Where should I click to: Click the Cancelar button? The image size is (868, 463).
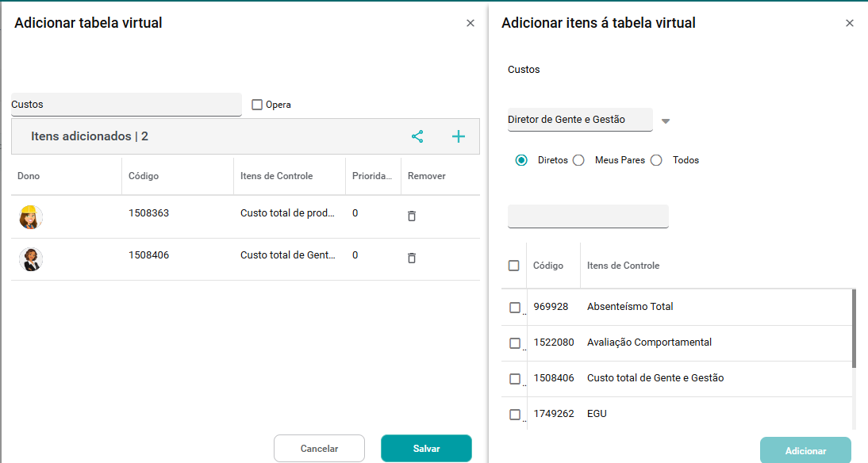point(319,449)
